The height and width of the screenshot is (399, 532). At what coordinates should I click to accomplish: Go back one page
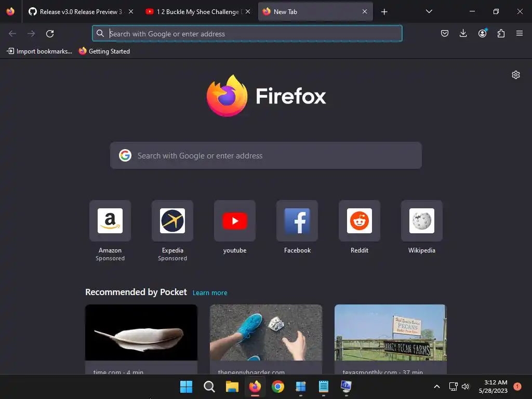(x=12, y=33)
